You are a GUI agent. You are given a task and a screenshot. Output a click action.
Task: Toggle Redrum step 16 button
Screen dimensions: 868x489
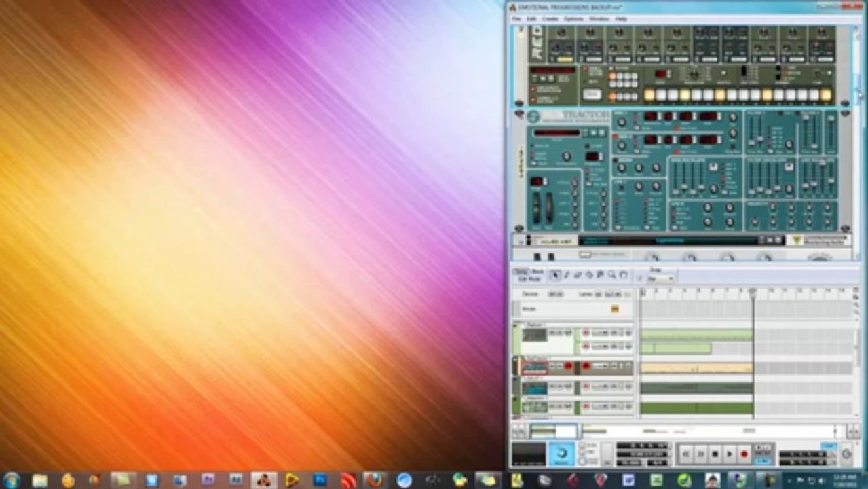[825, 95]
